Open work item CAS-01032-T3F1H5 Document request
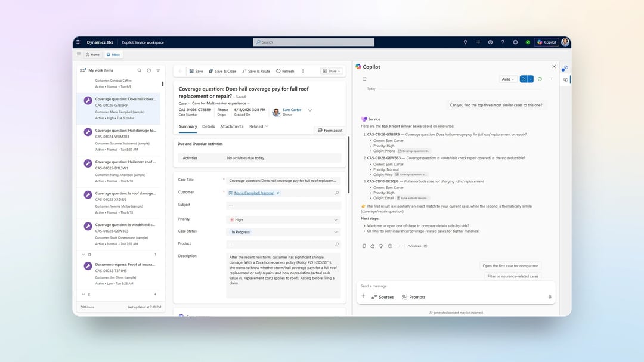 pos(118,274)
